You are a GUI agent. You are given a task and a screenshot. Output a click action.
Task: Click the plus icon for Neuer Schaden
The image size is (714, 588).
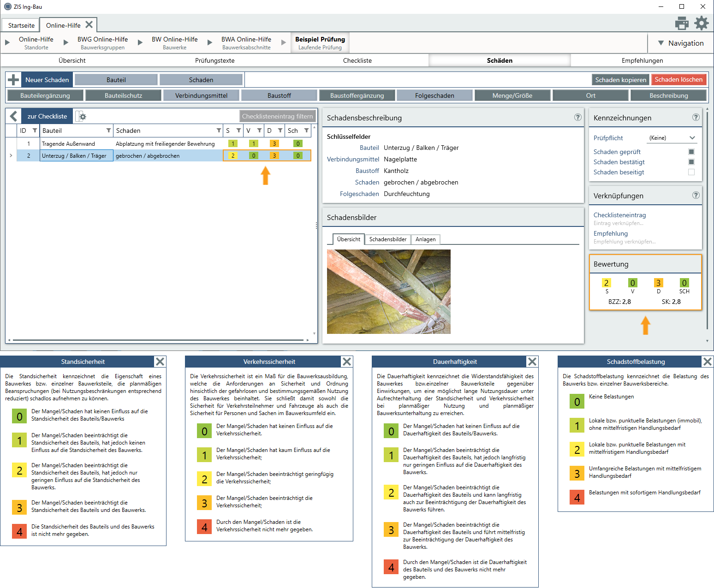13,80
